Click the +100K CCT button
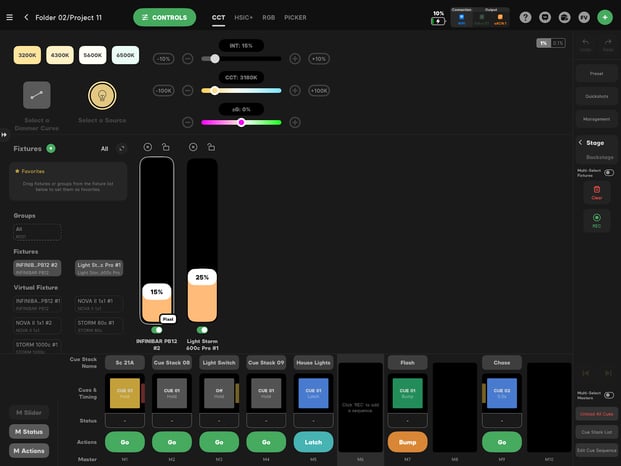 click(x=319, y=91)
